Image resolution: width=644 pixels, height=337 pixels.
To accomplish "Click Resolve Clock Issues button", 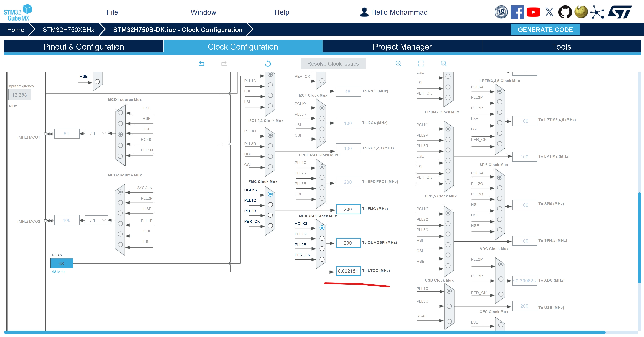I will 333,64.
